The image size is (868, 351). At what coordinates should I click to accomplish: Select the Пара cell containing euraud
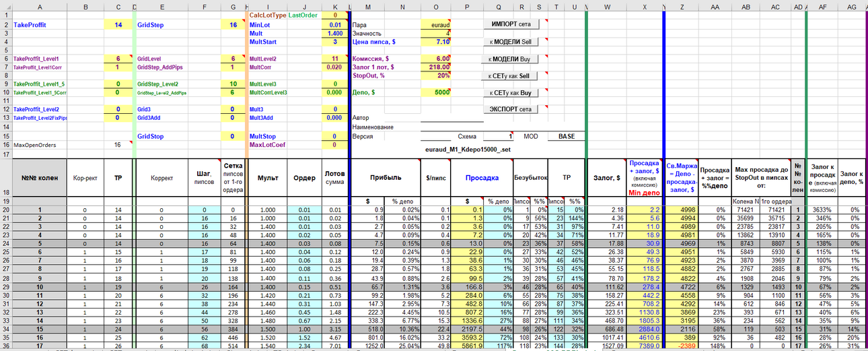point(436,24)
